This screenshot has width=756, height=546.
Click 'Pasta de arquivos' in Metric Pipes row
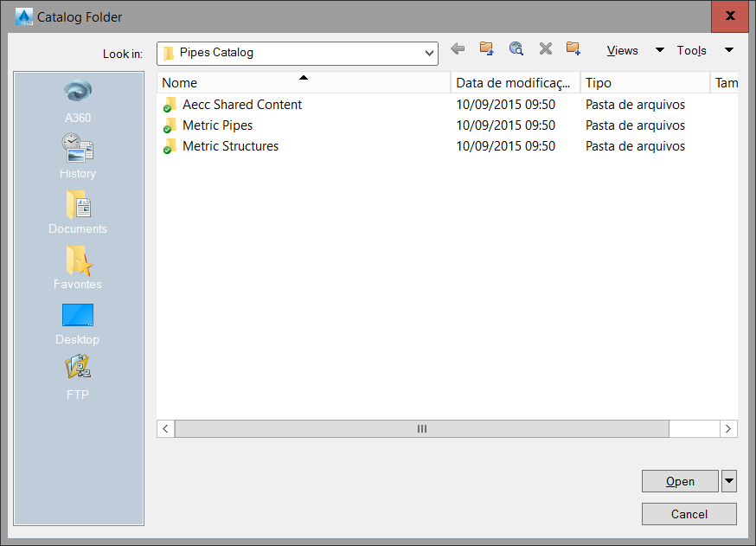(635, 125)
